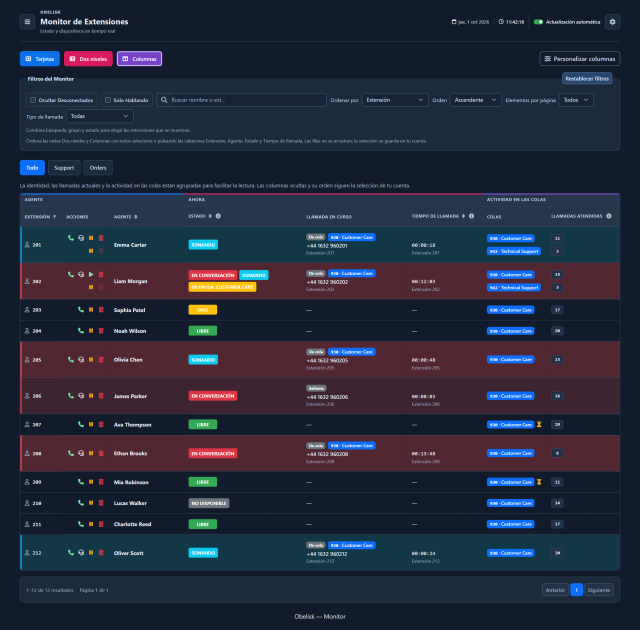Click the headset icon for Olivia Chen
Viewport: 640px width, 630px height.
(81, 359)
